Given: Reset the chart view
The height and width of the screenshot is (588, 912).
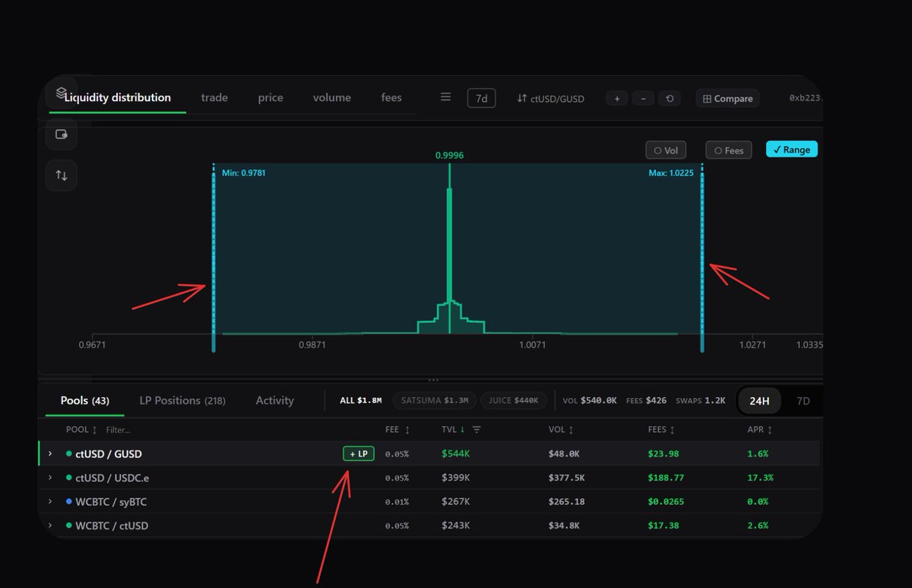Looking at the screenshot, I should [x=669, y=99].
